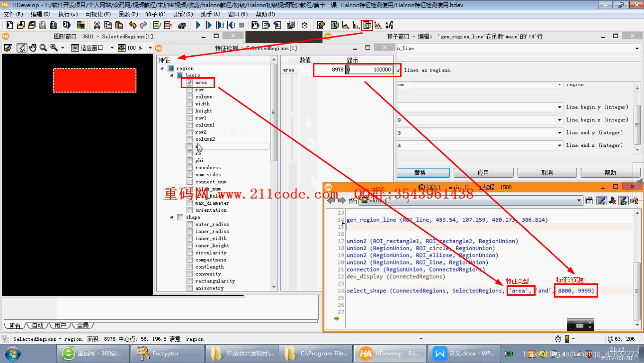This screenshot has width=644, height=363.
Task: Click the copy icon in main toolbar
Action: 108,25
